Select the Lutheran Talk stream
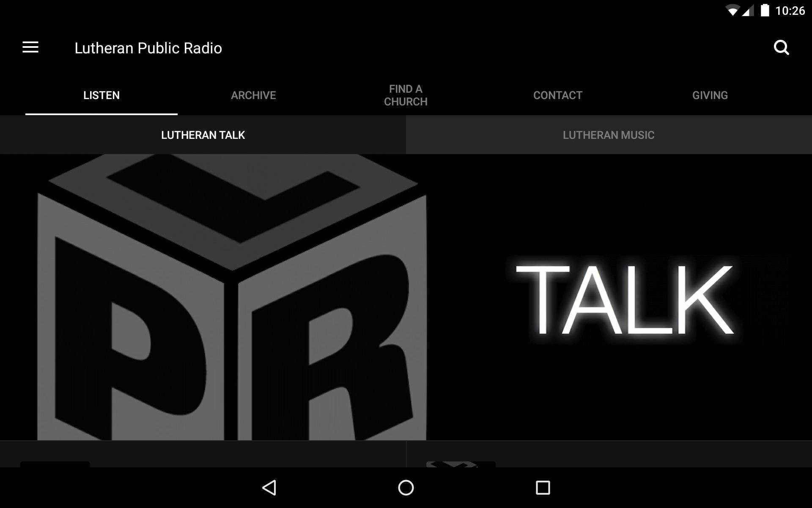Image resolution: width=812 pixels, height=508 pixels. click(203, 135)
